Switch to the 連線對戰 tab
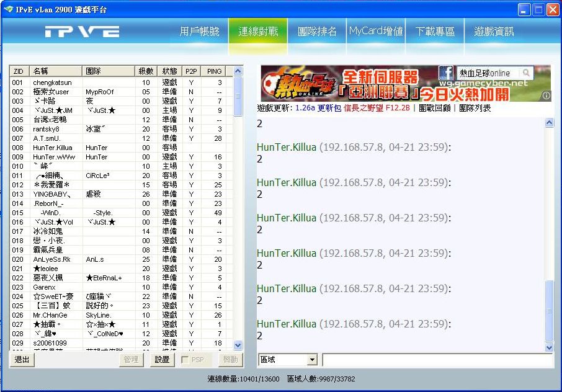 point(258,32)
